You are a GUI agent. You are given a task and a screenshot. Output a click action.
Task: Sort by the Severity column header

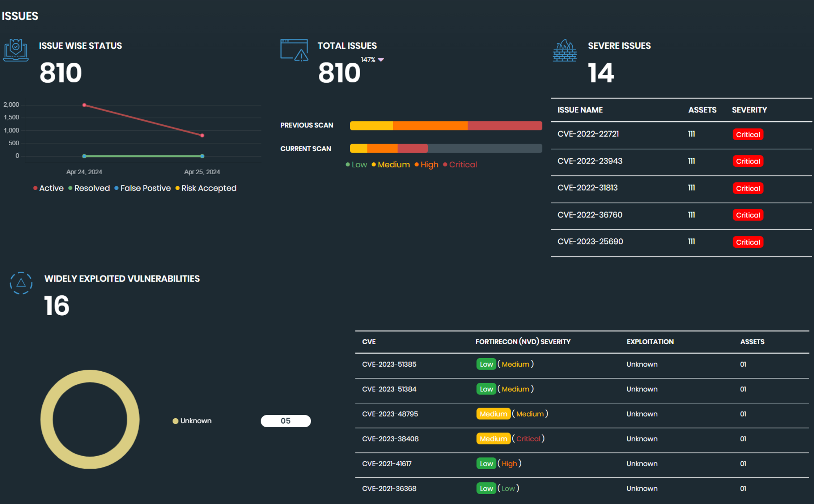(x=749, y=110)
